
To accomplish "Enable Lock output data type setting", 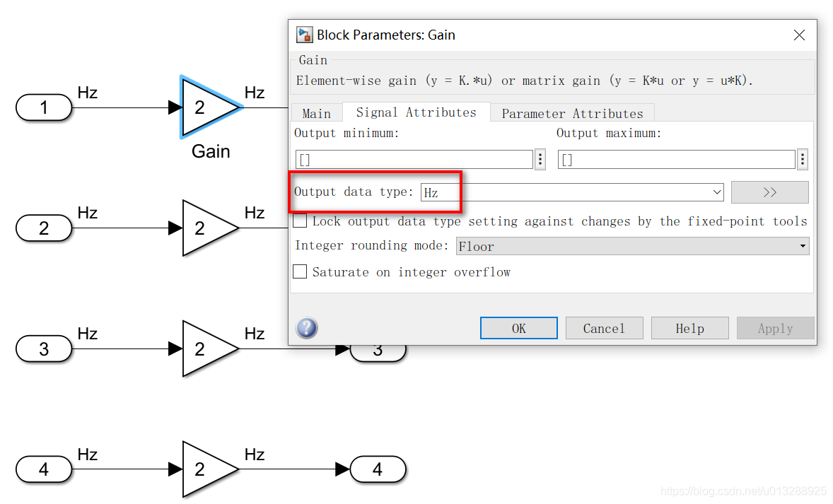I will click(x=301, y=221).
